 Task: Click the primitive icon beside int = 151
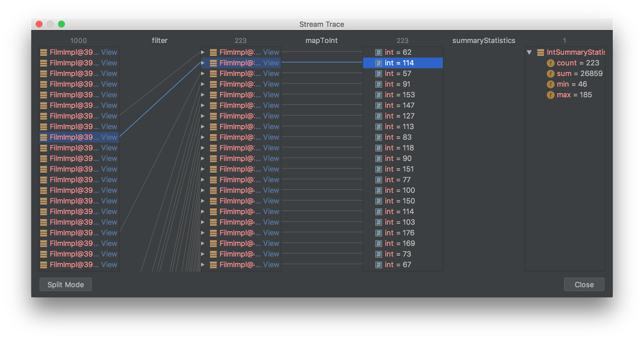[x=378, y=169]
